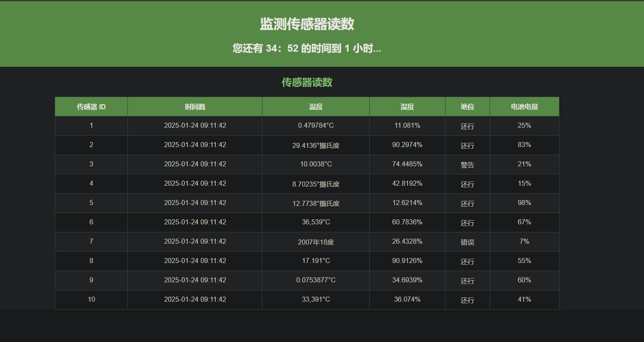Click the countdown timer text 34:52

click(x=282, y=49)
